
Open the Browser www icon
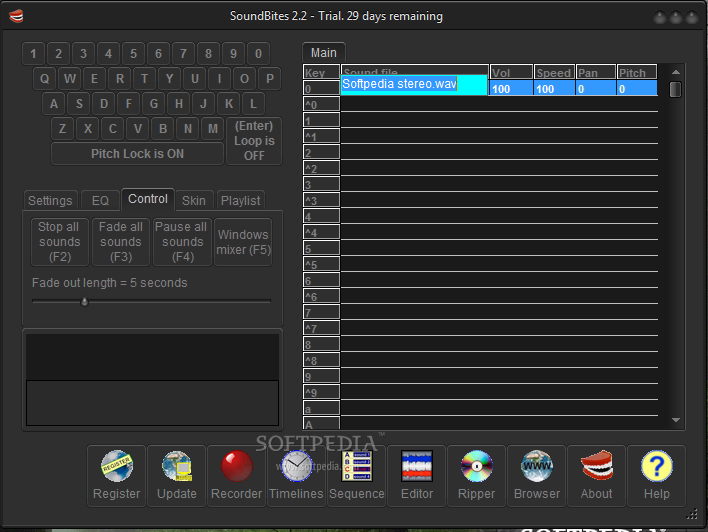[x=536, y=476]
